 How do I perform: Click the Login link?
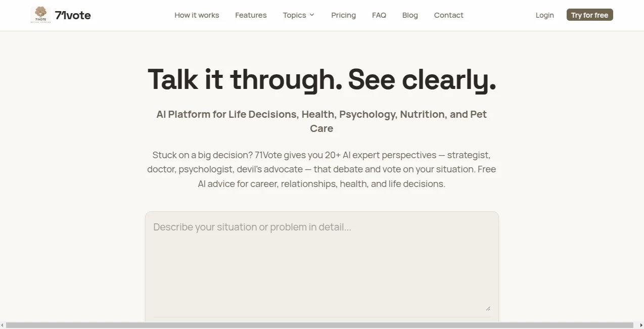point(544,15)
